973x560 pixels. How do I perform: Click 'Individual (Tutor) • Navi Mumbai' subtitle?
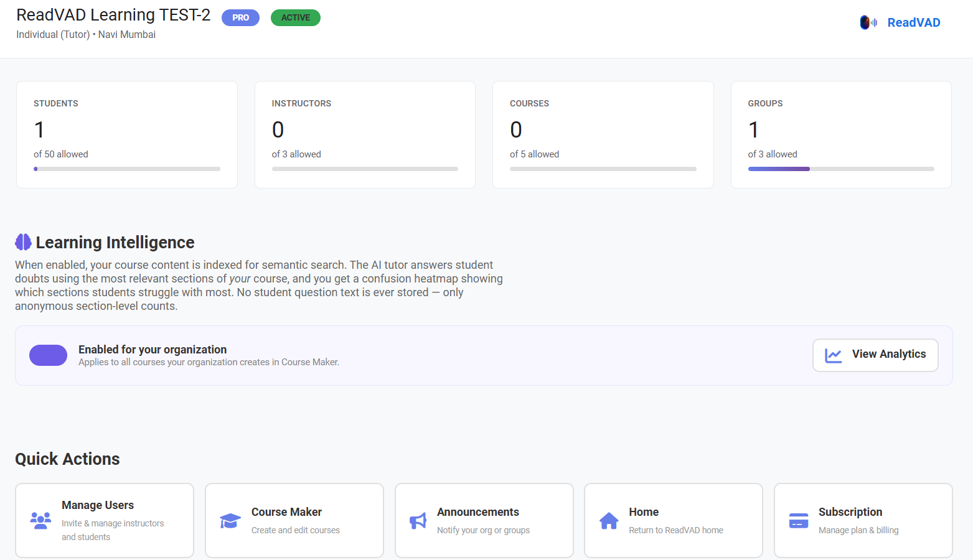86,35
